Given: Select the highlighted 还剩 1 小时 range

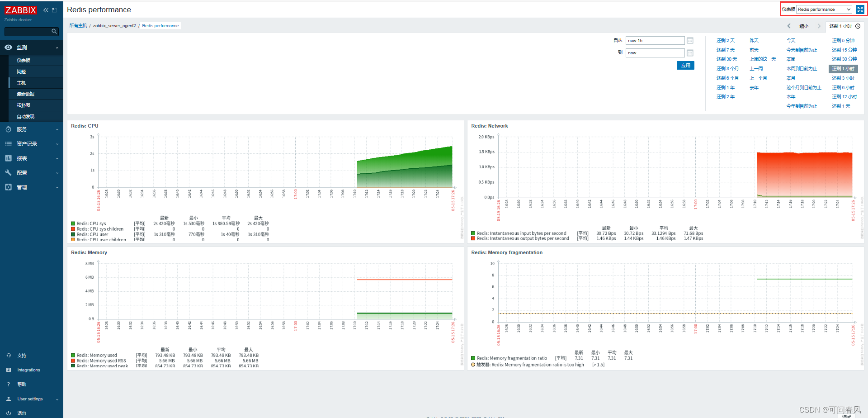Looking at the screenshot, I should coord(843,69).
